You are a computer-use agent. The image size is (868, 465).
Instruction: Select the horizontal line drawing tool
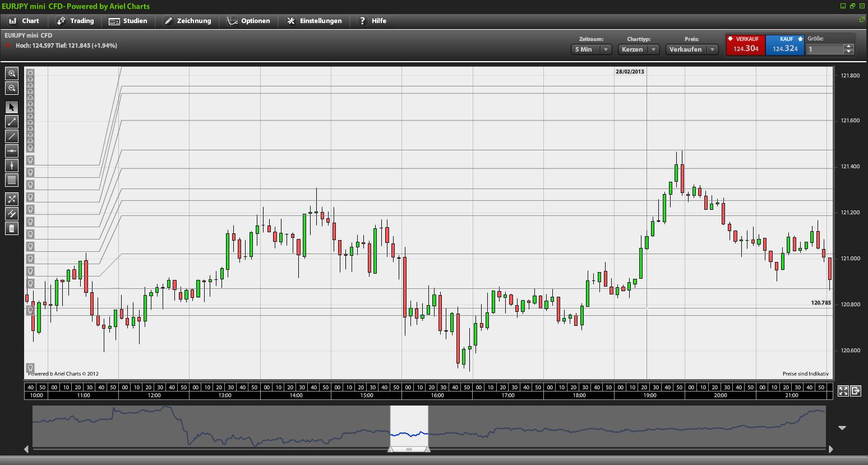pyautogui.click(x=12, y=151)
